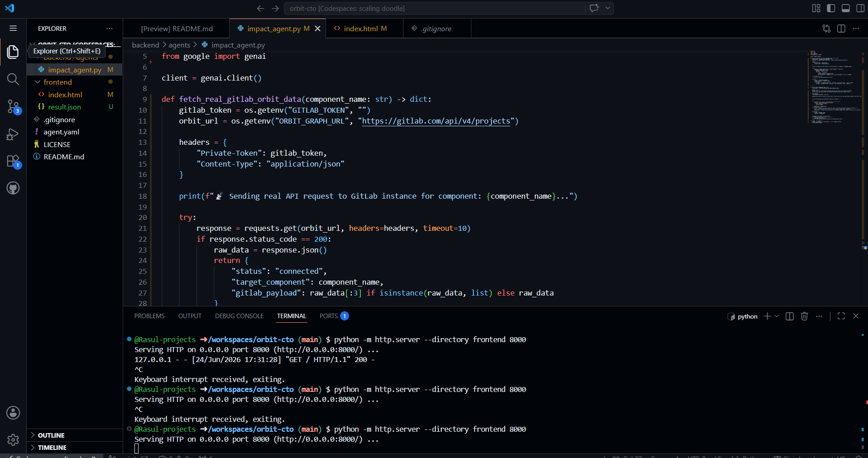Switch to the [Preview] README.md tab
Screen dimensions: 868x458
pos(177,29)
